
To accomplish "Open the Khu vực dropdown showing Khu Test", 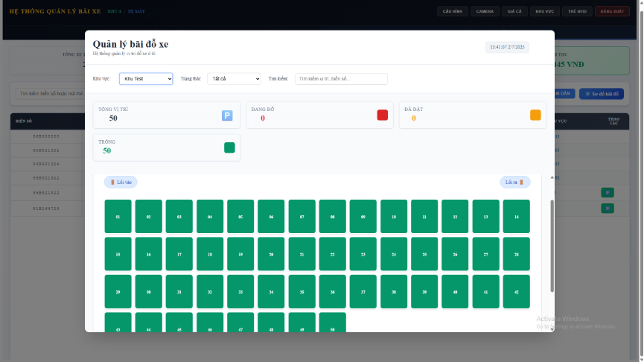I will pos(146,78).
